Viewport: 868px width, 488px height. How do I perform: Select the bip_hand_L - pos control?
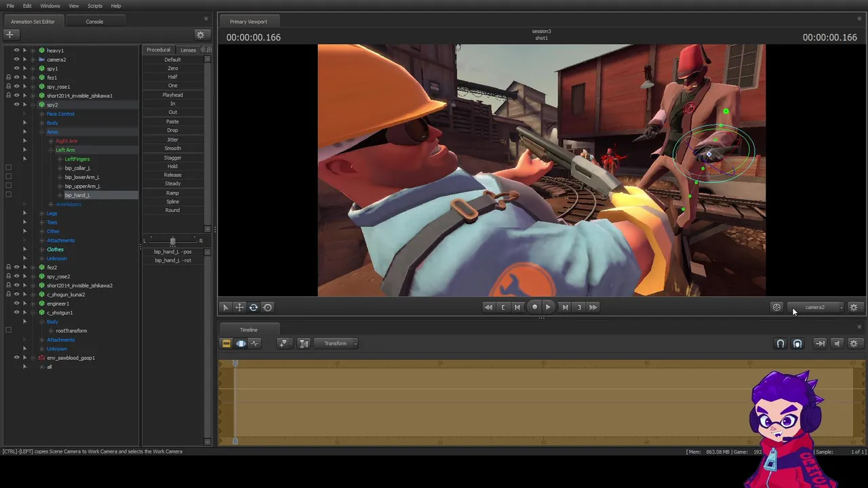coord(173,251)
